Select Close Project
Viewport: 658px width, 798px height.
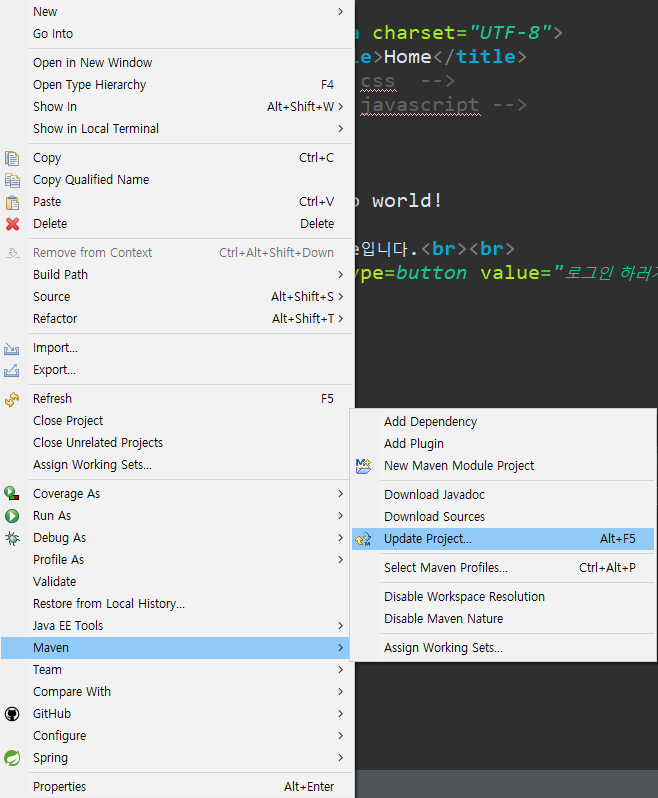click(68, 421)
